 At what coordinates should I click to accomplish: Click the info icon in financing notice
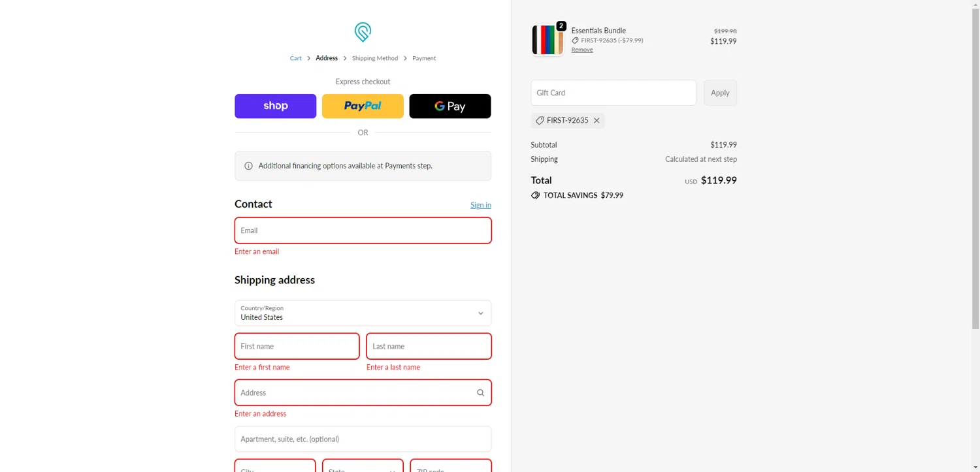[248, 166]
